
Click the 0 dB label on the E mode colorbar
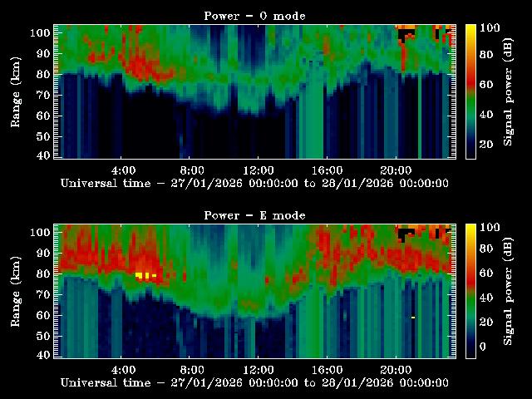tap(490, 347)
